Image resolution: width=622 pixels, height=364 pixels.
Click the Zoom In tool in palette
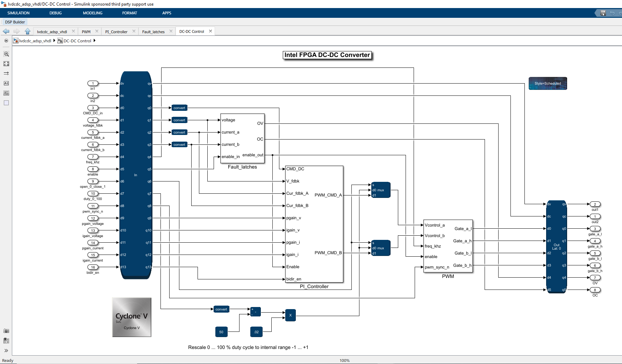(x=6, y=54)
